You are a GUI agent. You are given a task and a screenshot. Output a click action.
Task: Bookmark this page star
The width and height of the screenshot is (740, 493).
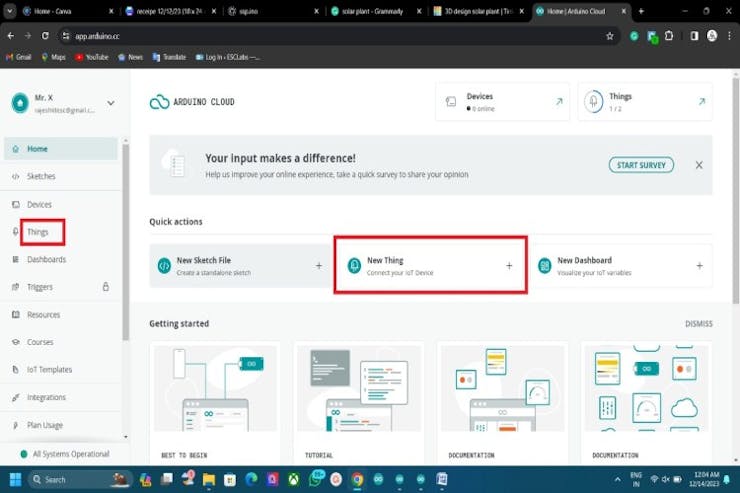click(x=610, y=36)
